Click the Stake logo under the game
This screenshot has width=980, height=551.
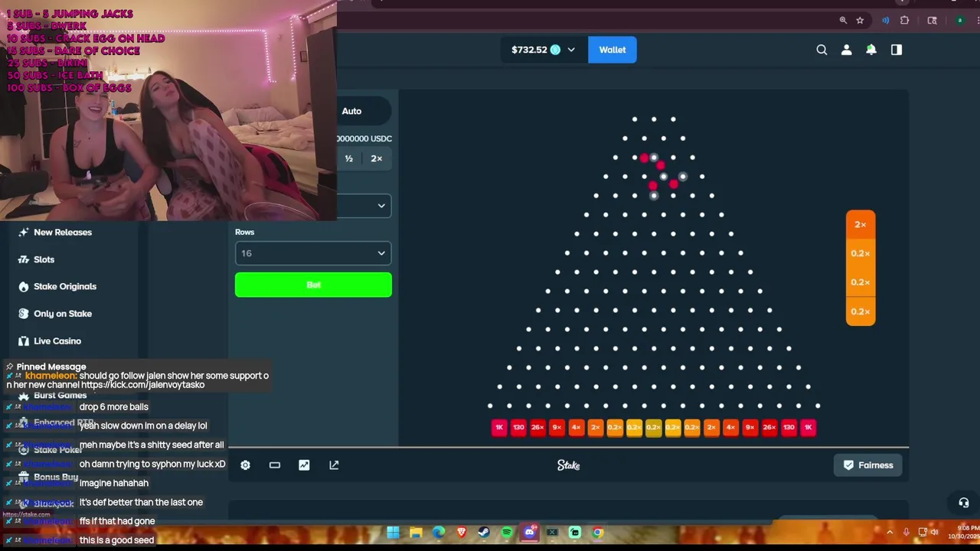tap(568, 465)
